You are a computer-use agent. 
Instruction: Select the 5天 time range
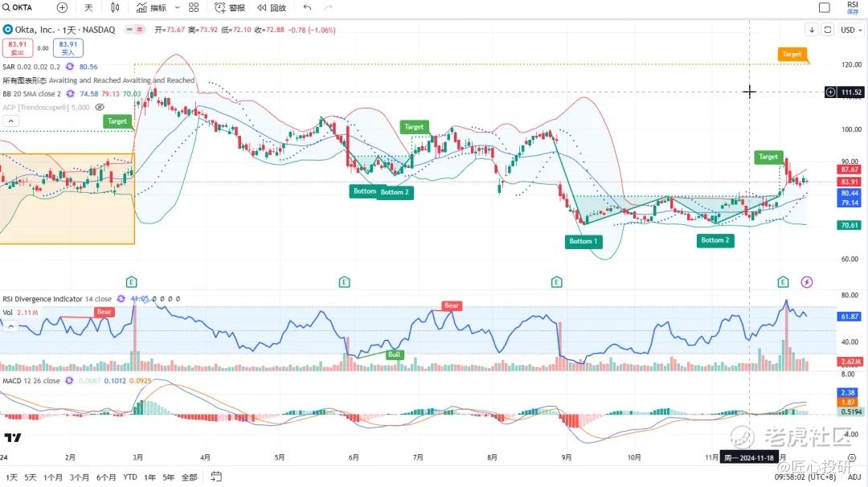point(31,477)
